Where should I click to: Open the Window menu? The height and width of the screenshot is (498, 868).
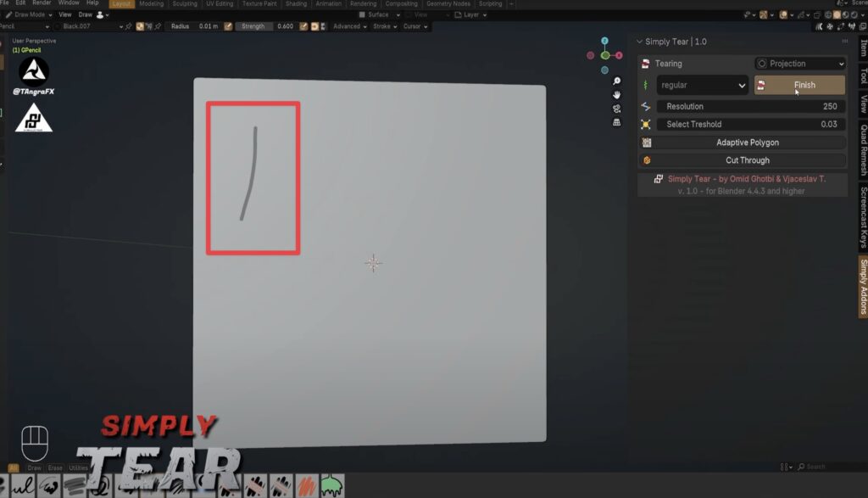69,3
